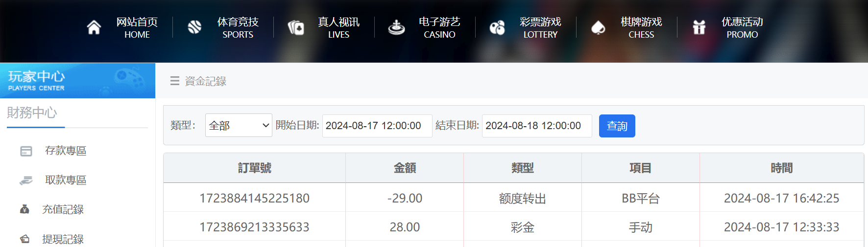Click the home house icon
Screen dimensions: 868x247
pos(94,27)
